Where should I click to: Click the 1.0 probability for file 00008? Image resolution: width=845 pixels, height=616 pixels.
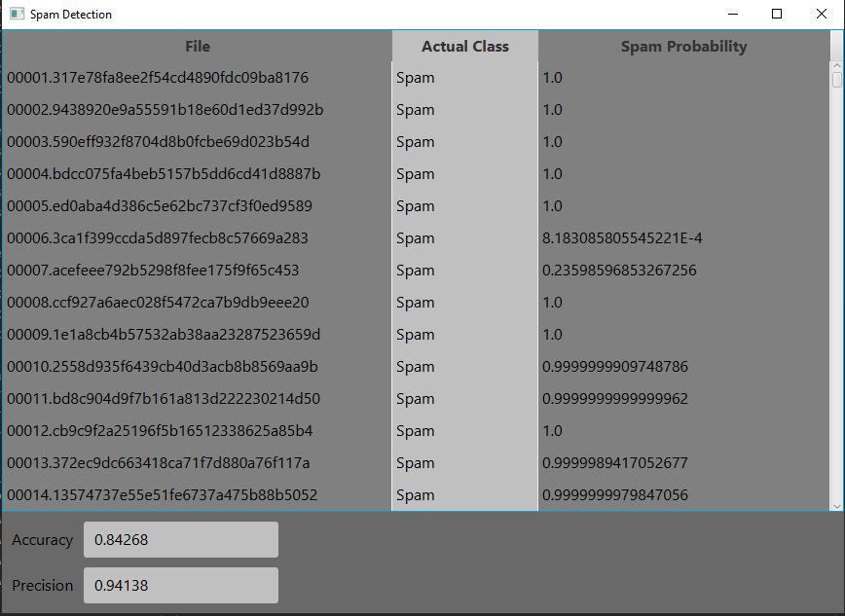point(552,303)
